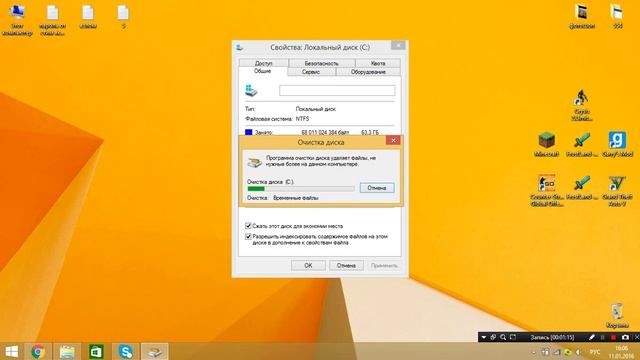Click the green round tray icon
The width and height of the screenshot is (640, 360).
click(x=567, y=352)
